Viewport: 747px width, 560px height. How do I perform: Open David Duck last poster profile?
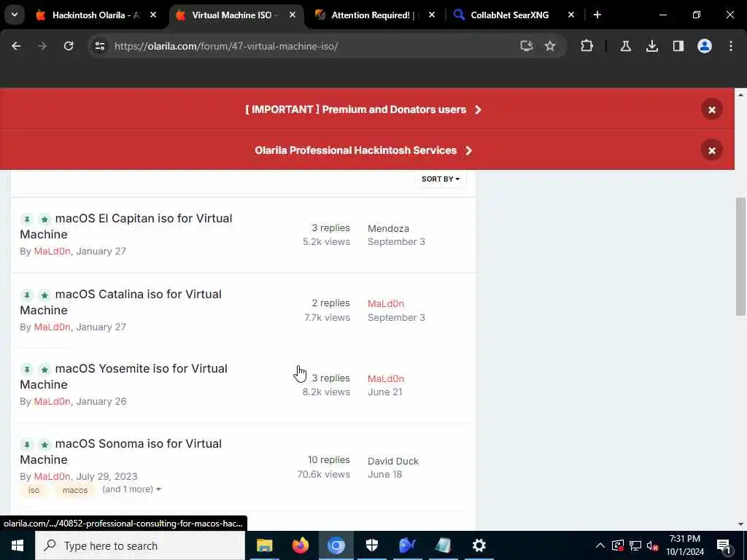[x=393, y=461]
